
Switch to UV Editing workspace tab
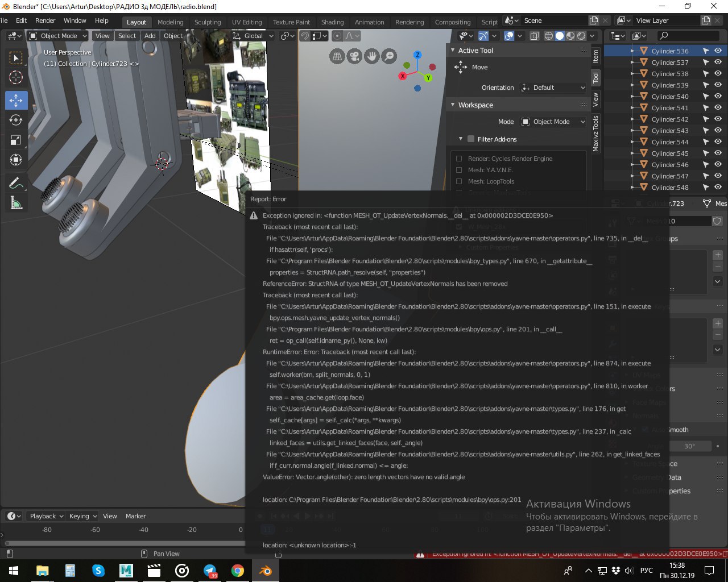coord(247,22)
